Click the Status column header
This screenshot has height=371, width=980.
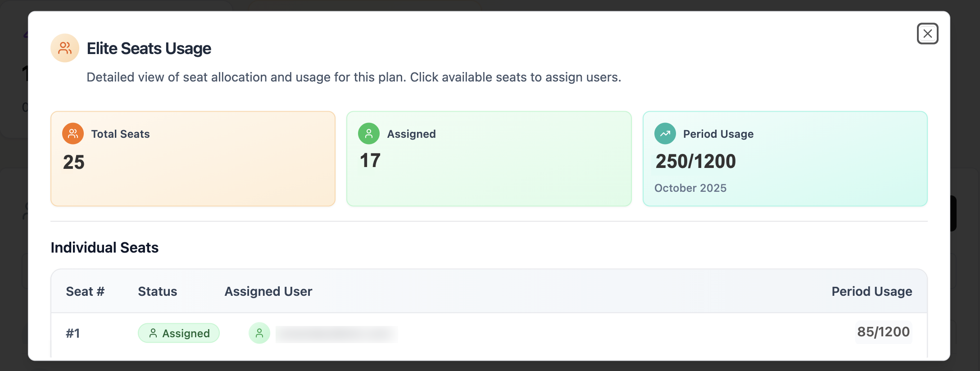coord(158,292)
